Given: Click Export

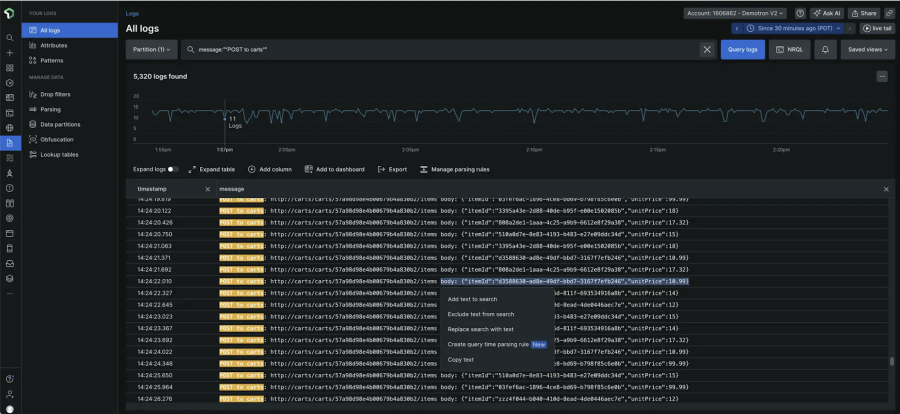Looking at the screenshot, I should point(392,169).
